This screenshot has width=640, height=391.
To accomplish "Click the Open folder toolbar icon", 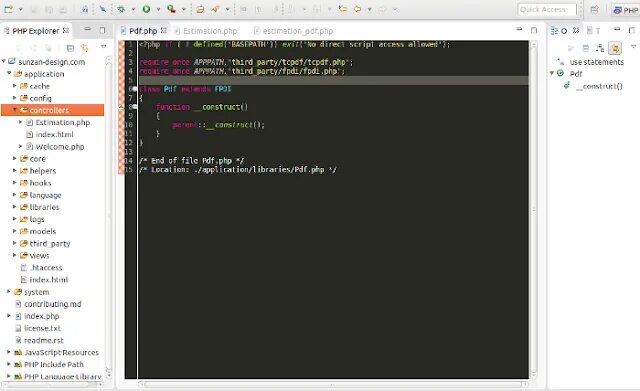I will tap(200, 9).
